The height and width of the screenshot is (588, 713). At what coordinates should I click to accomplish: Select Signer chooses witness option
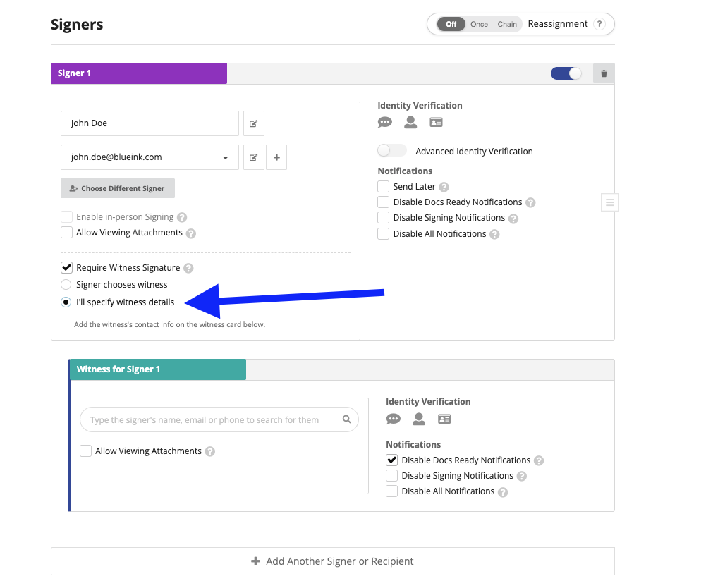click(x=66, y=285)
